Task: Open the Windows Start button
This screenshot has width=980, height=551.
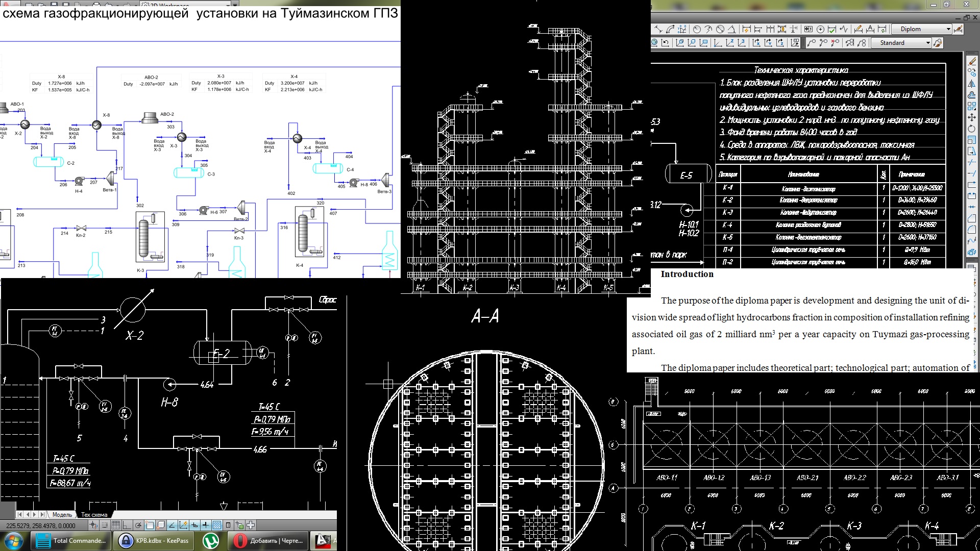Action: [14, 540]
